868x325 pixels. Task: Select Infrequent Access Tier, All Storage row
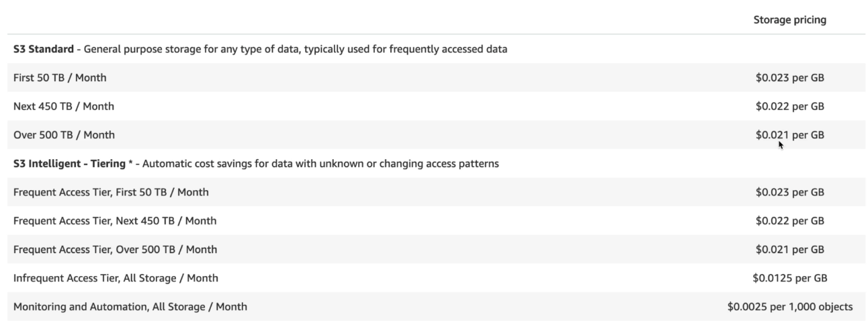(x=116, y=278)
